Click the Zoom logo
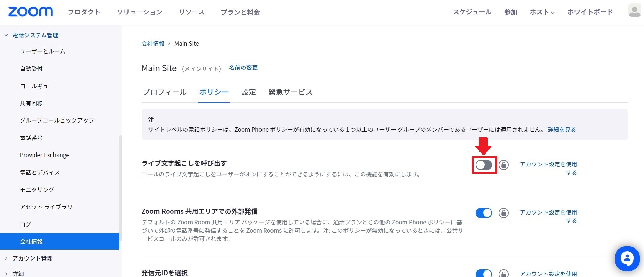The image size is (644, 277). (31, 12)
